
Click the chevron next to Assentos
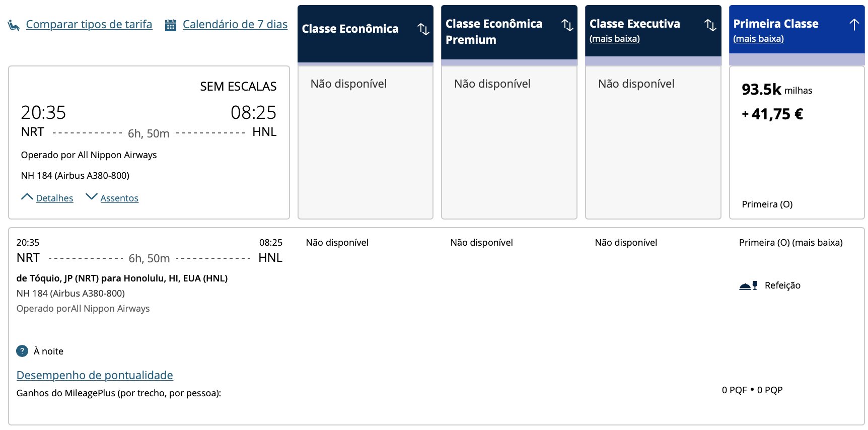[91, 196]
